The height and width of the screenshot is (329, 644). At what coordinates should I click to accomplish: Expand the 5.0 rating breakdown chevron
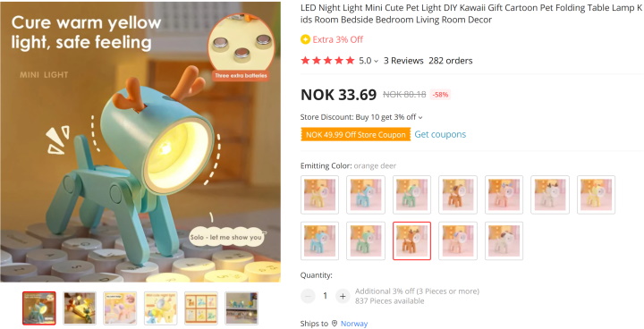(376, 61)
